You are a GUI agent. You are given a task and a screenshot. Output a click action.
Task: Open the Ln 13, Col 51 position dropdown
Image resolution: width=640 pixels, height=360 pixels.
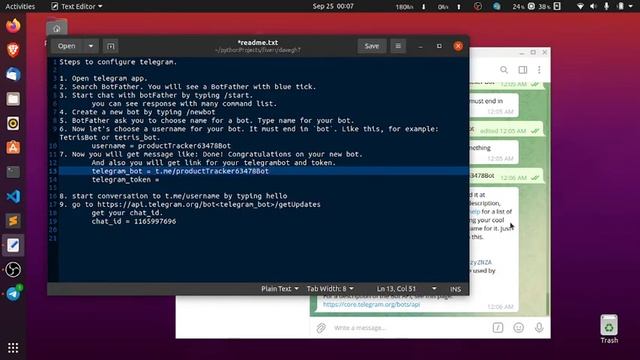pyautogui.click(x=407, y=289)
